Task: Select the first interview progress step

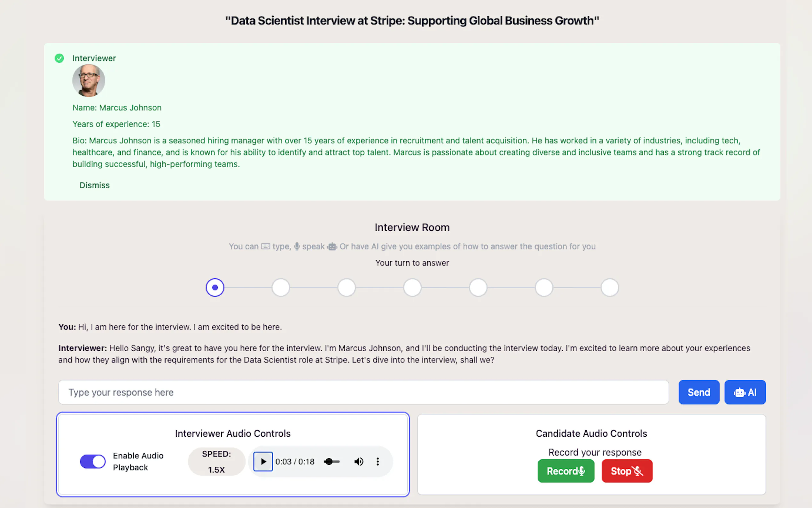Action: (x=215, y=287)
